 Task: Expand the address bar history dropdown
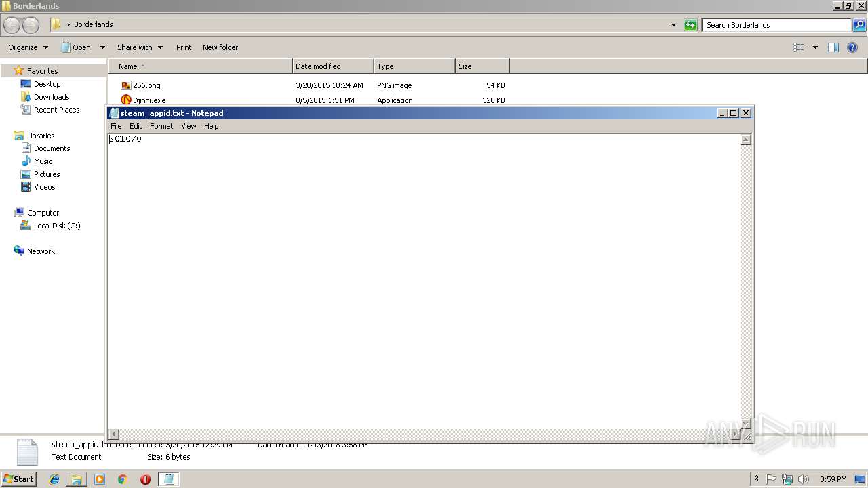[673, 25]
